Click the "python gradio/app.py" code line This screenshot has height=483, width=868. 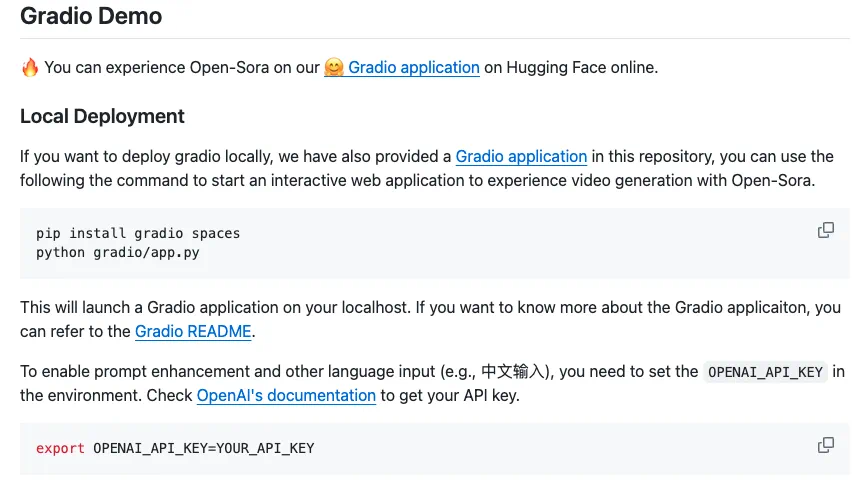point(117,252)
